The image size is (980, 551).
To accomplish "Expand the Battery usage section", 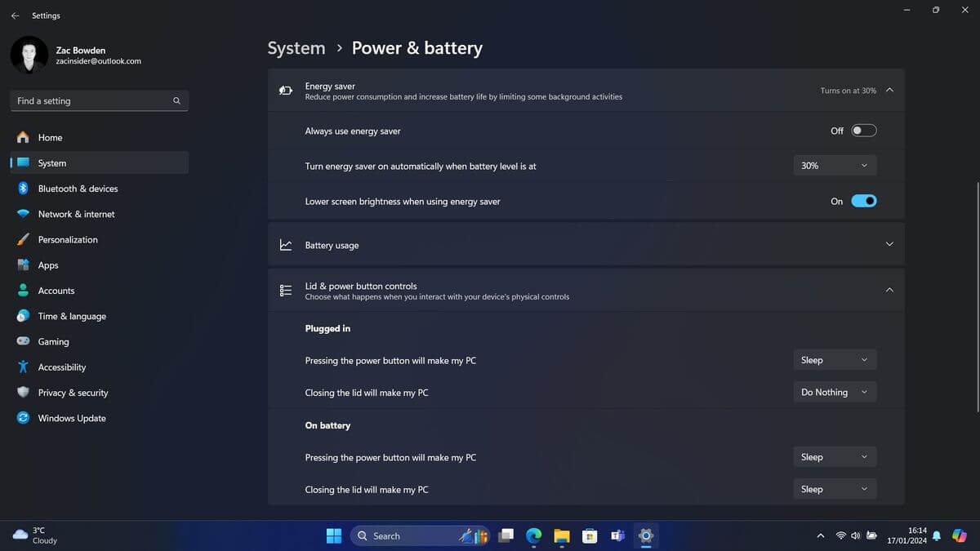I will tap(889, 244).
